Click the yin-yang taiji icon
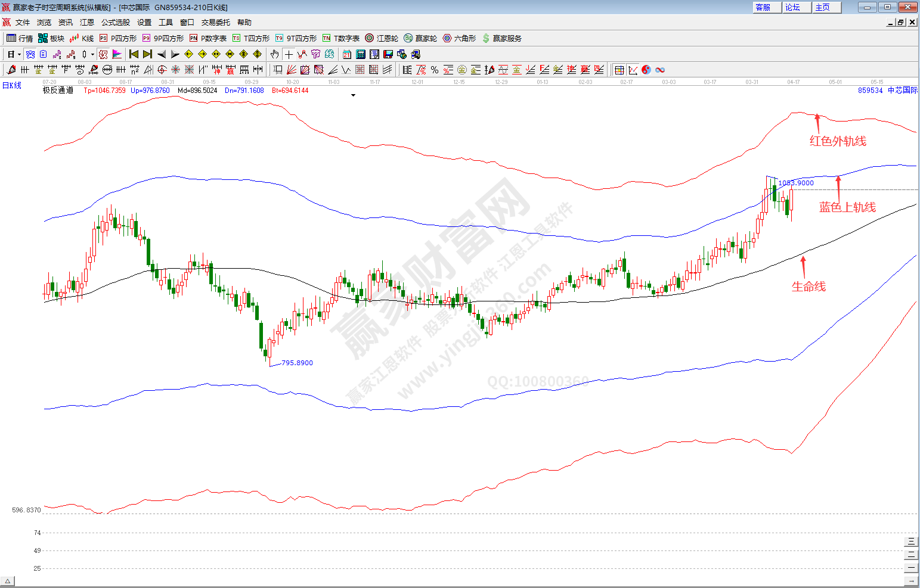Image resolution: width=920 pixels, height=588 pixels. 646,70
